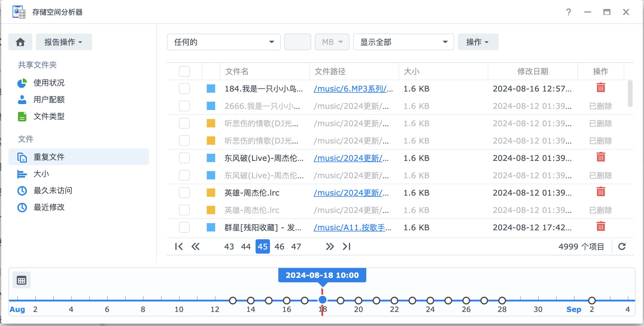The height and width of the screenshot is (326, 644).
Task: Click the selected Aug 18 timeline marker
Action: (x=322, y=300)
